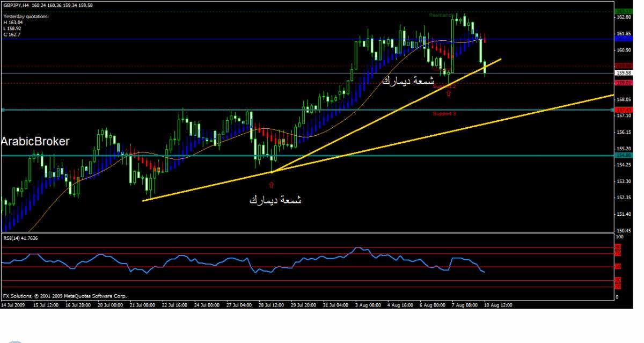Click the lower Arabic annotation under trendline
The width and height of the screenshot is (644, 343).
275,200
